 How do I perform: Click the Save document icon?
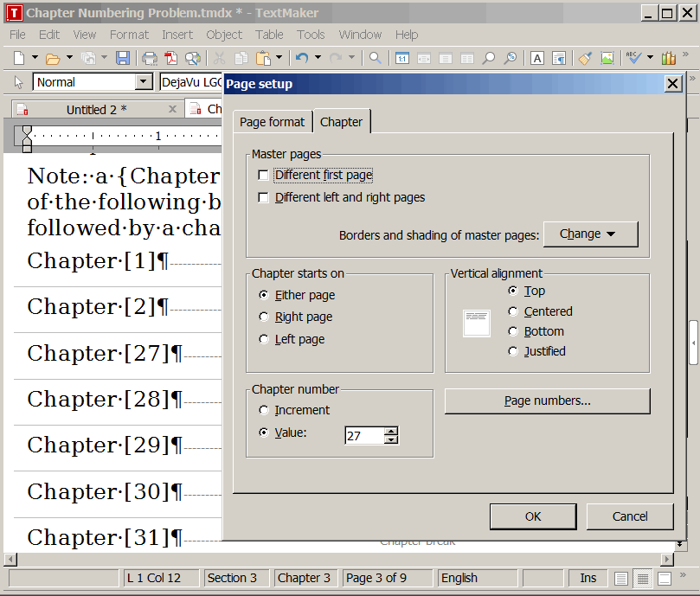(x=123, y=58)
